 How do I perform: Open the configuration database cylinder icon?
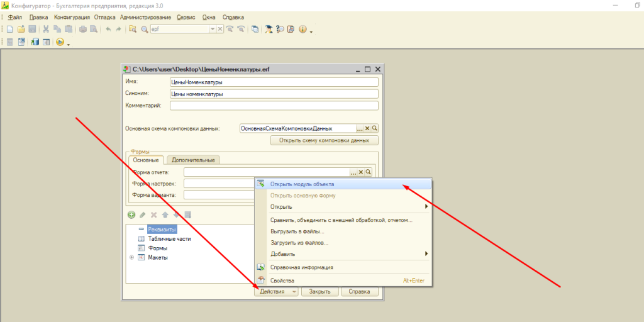coord(35,42)
